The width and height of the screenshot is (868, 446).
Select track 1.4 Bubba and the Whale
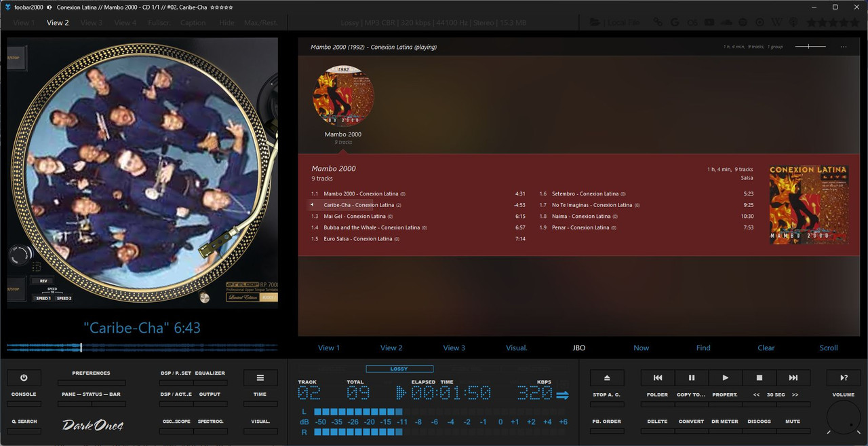tap(418, 227)
